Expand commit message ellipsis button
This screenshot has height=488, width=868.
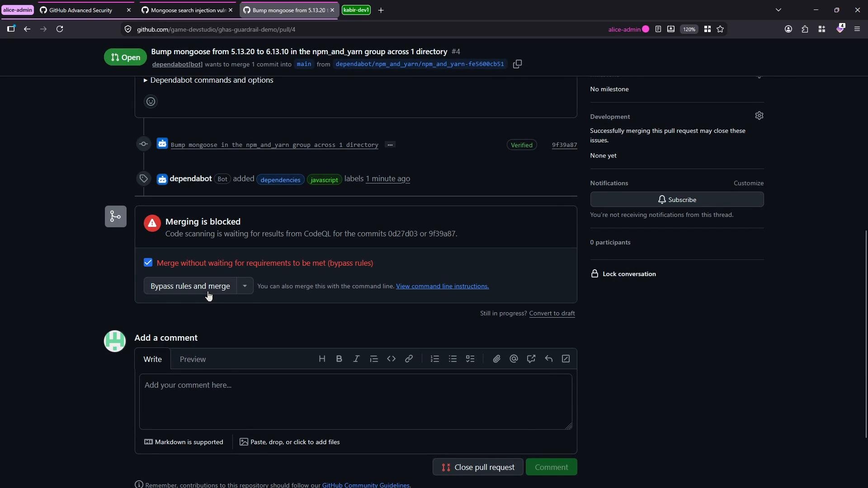(390, 145)
